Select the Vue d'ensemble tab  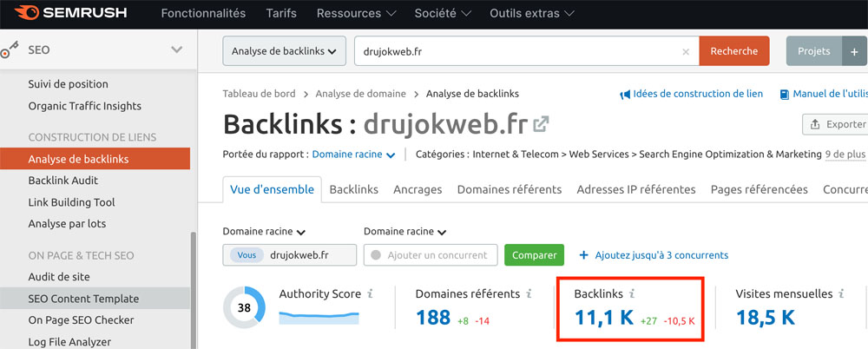point(272,189)
